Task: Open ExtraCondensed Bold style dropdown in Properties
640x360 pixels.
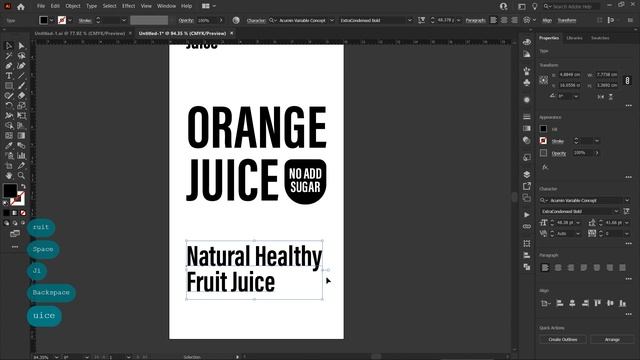Action: coord(616,211)
